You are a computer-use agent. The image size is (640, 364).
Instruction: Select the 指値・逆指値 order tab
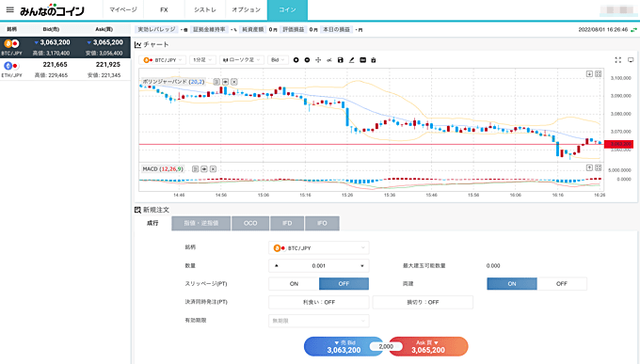tap(201, 223)
